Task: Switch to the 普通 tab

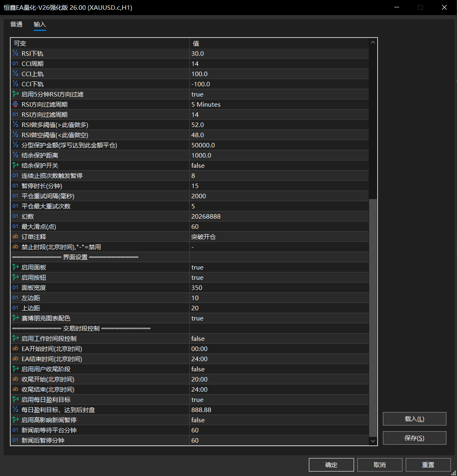Action: [16, 24]
